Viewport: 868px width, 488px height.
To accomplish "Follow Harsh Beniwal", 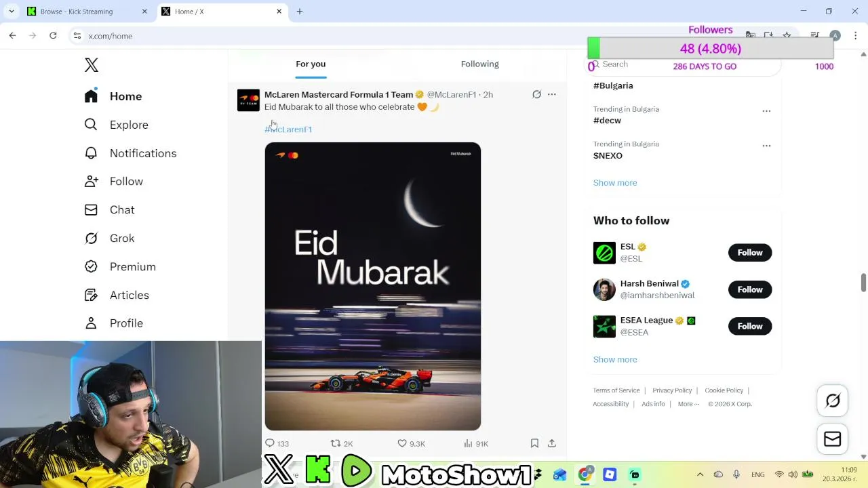I will coord(750,289).
